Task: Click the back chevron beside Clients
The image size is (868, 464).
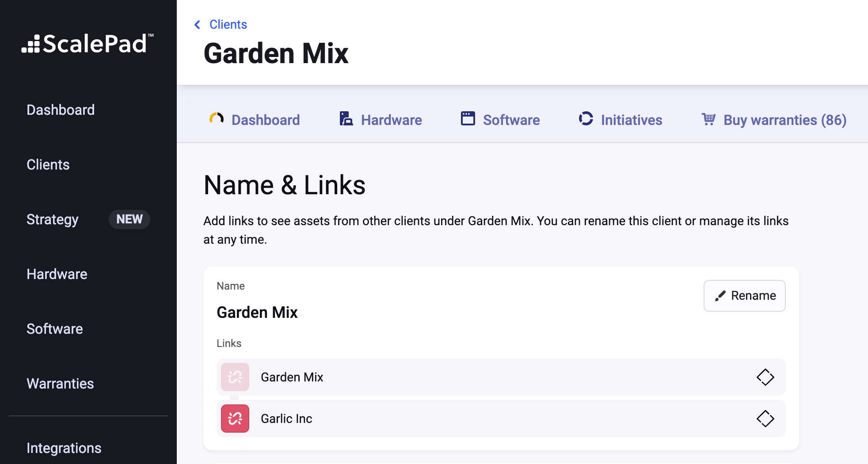Action: coord(197,25)
